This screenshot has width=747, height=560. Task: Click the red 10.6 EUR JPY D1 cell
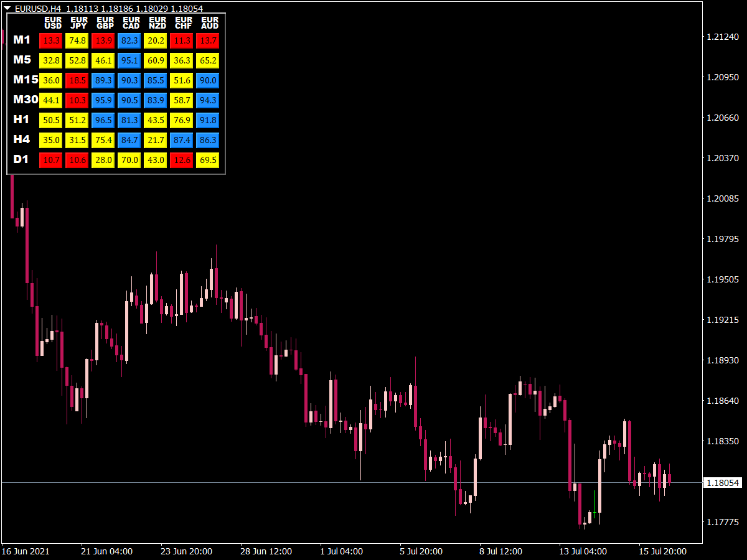pyautogui.click(x=77, y=159)
